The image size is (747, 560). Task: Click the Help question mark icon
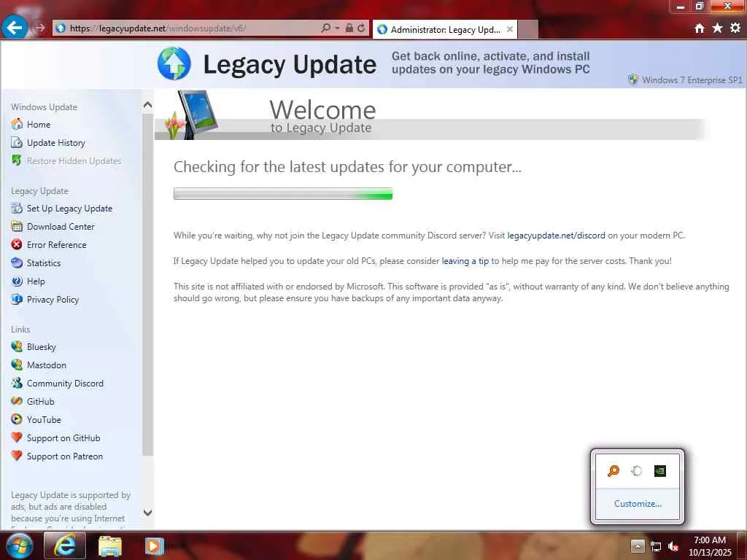(x=17, y=281)
